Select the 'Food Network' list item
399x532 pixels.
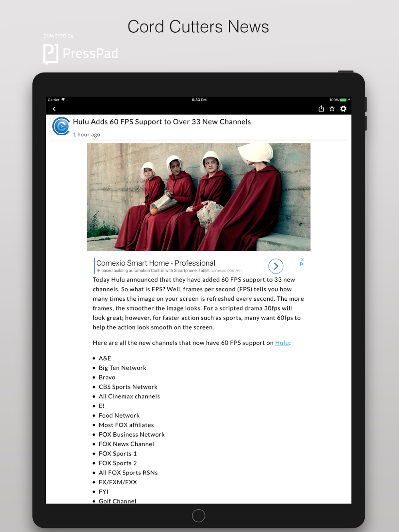click(x=119, y=416)
